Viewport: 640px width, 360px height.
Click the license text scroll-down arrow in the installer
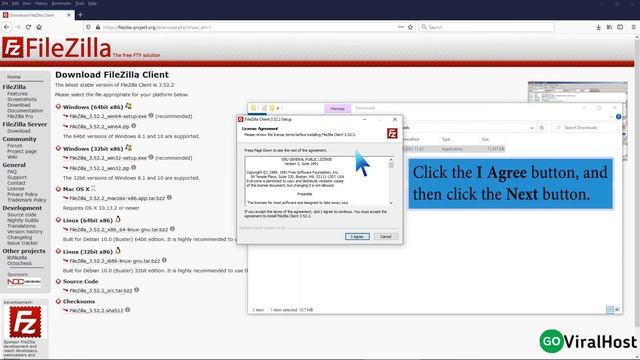point(391,203)
